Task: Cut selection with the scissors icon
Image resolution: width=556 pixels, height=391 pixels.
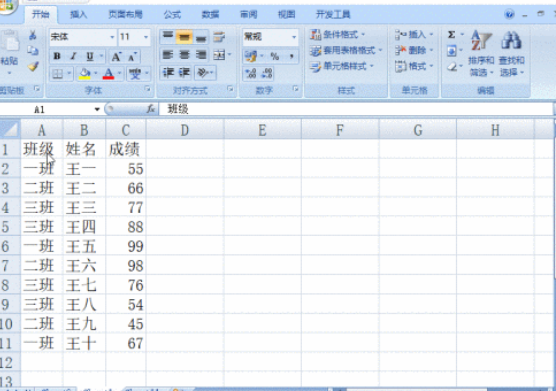Action: point(33,35)
